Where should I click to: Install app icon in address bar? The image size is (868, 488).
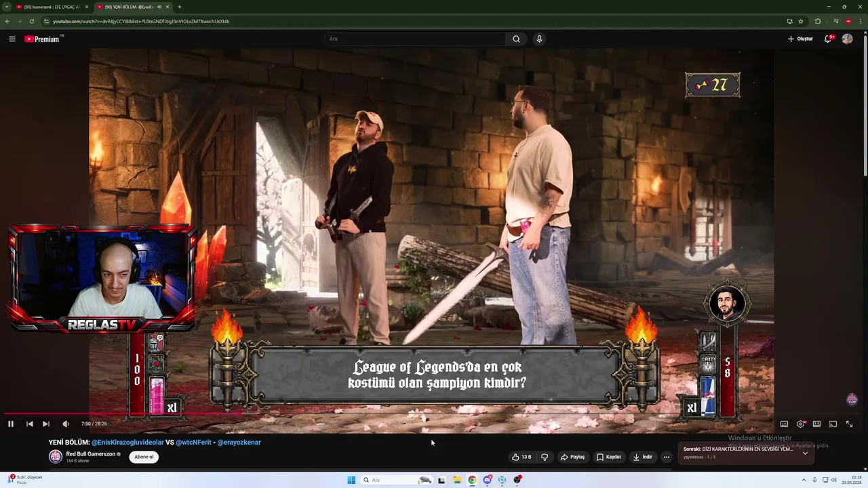789,21
